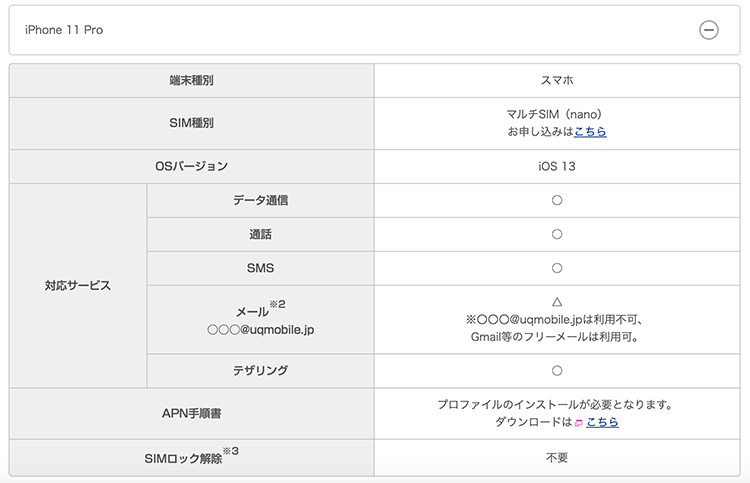This screenshot has height=483, width=750.
Task: Click the triangle mark for メール
Action: pyautogui.click(x=557, y=302)
